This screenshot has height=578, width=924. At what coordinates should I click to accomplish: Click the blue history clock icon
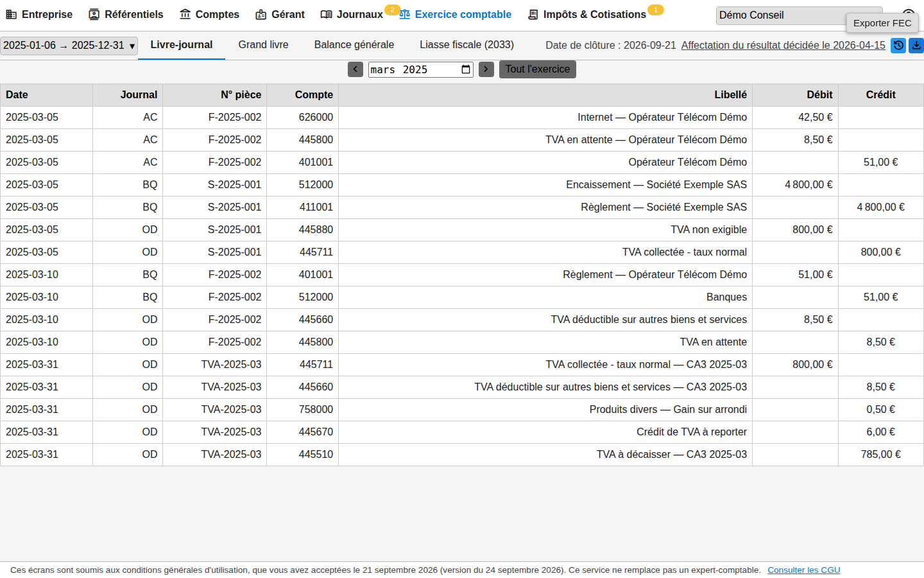[x=898, y=46]
